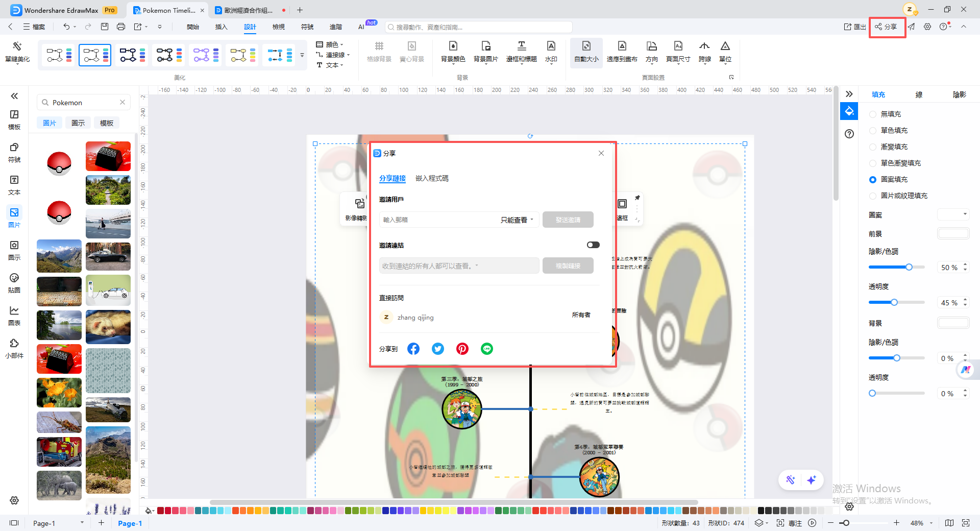Open the Symbols (符號) sidebar panel
Viewport: 980px width, 531px height.
pyautogui.click(x=14, y=153)
